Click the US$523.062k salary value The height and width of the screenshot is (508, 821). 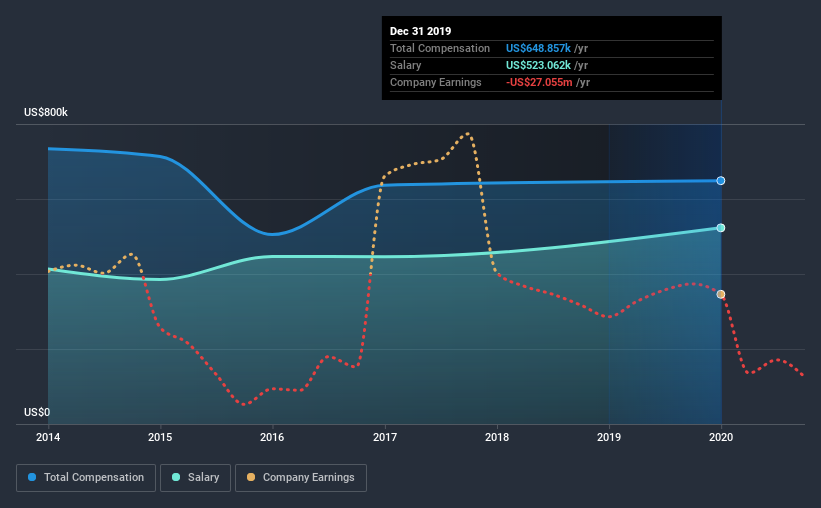coord(538,65)
